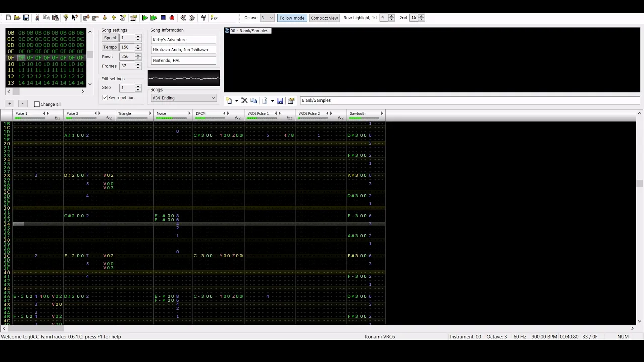
Task: Clone the selected instrument
Action: (x=254, y=101)
